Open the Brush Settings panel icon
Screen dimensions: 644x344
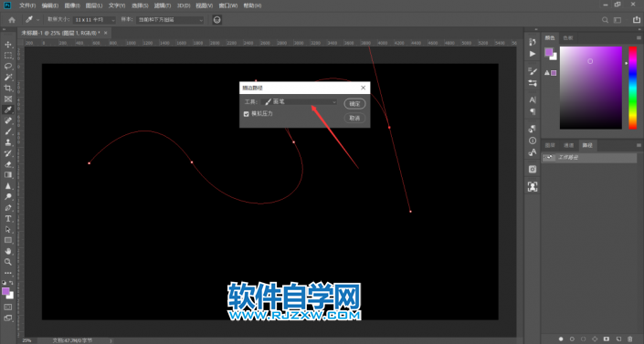pos(533,71)
